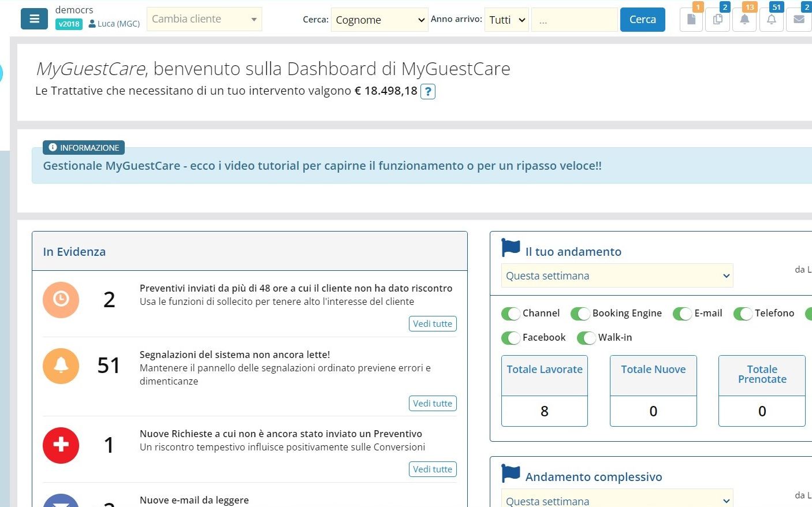
Task: Toggle the Walk-in switch
Action: coord(586,338)
